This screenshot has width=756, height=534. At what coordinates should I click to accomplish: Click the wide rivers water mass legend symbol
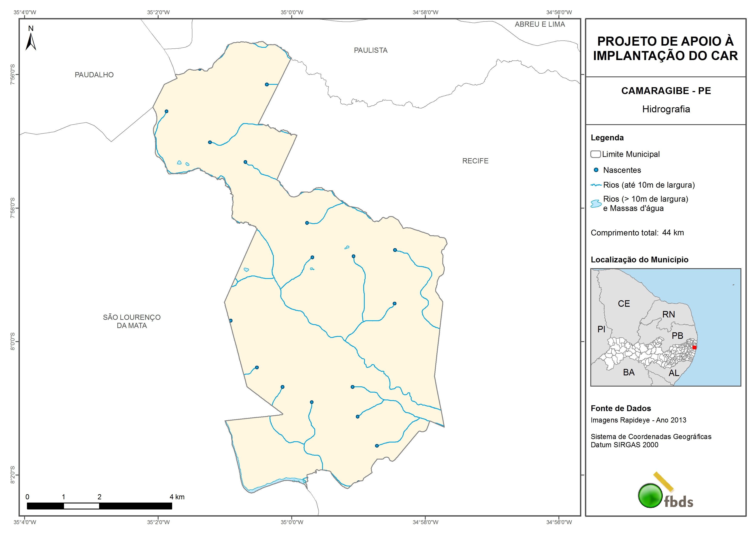(x=596, y=204)
